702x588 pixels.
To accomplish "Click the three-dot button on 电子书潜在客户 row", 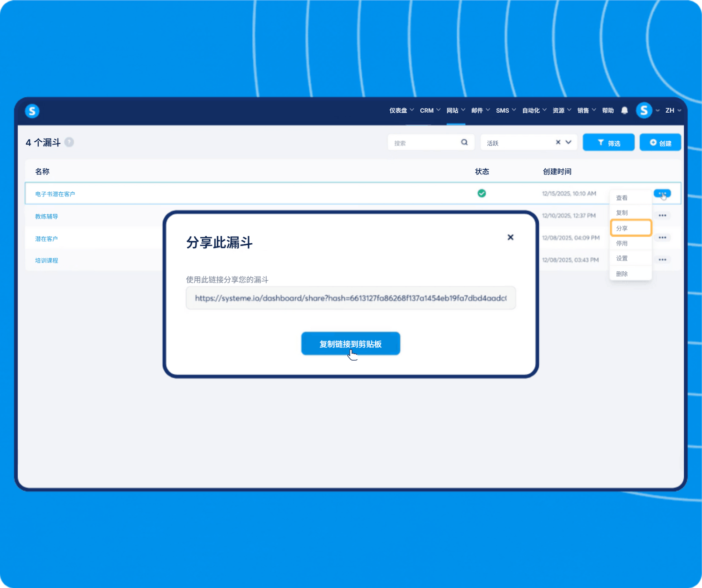I will click(662, 193).
